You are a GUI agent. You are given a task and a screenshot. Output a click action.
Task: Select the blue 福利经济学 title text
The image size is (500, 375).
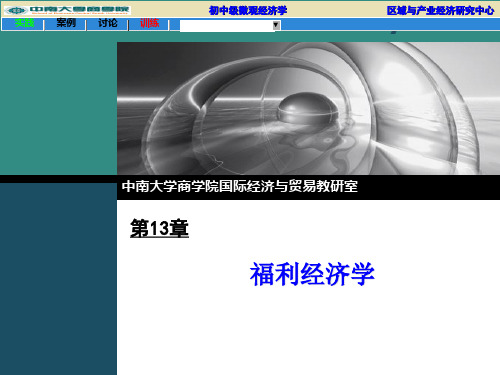coord(312,274)
